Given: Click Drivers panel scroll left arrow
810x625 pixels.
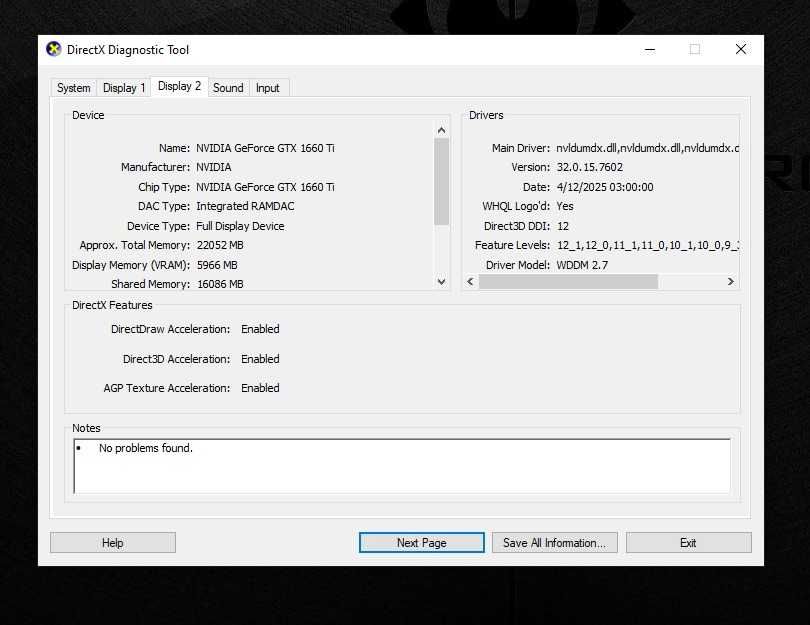Looking at the screenshot, I should point(470,282).
